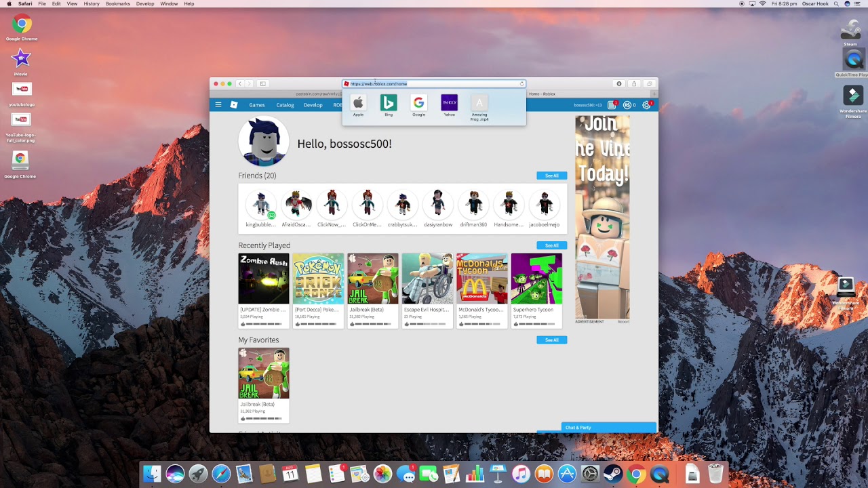Image resolution: width=868 pixels, height=488 pixels.
Task: Open the History menu
Action: (x=92, y=3)
